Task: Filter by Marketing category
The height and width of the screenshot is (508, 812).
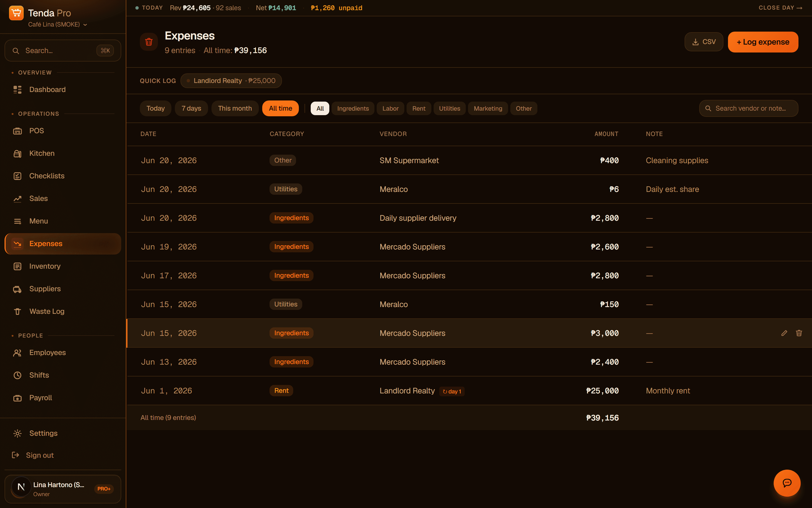Action: 488,109
